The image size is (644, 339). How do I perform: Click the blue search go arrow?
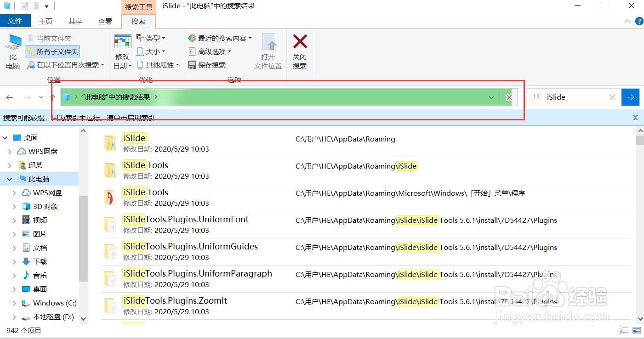tap(630, 97)
